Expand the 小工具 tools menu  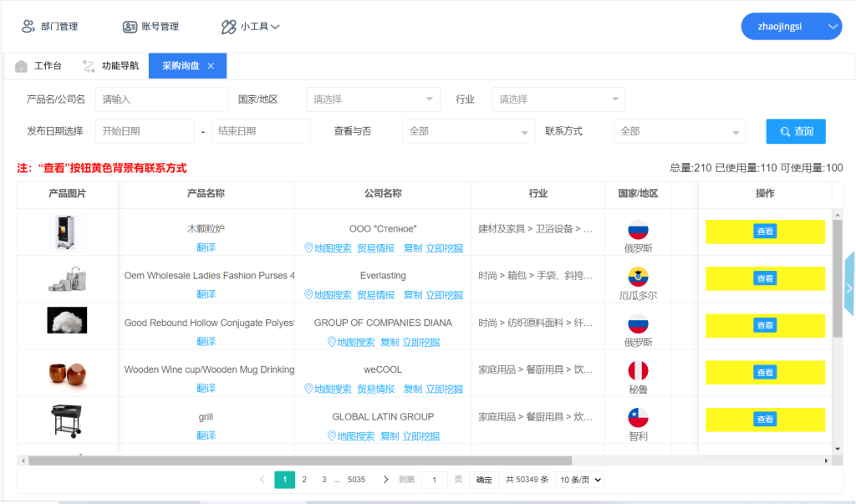pos(250,27)
